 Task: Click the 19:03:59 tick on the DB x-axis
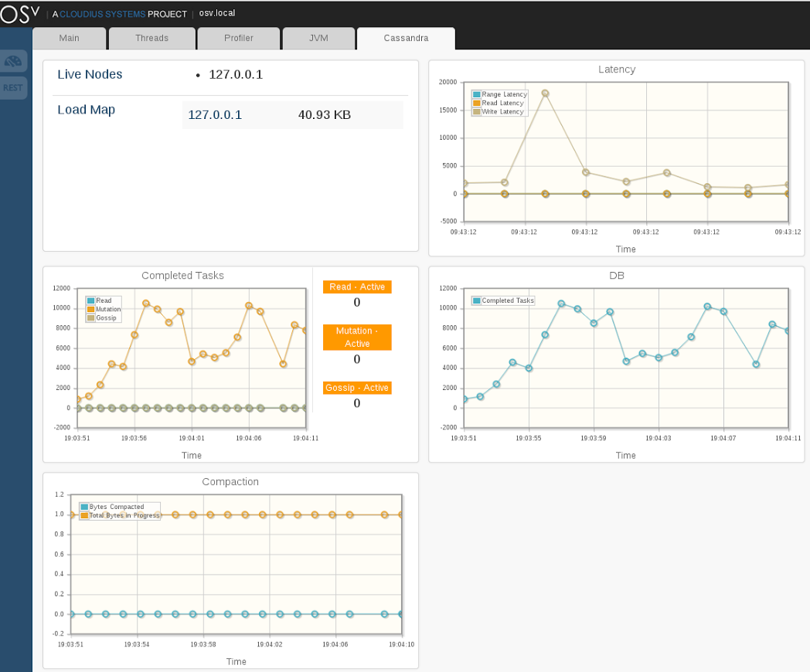pyautogui.click(x=594, y=438)
